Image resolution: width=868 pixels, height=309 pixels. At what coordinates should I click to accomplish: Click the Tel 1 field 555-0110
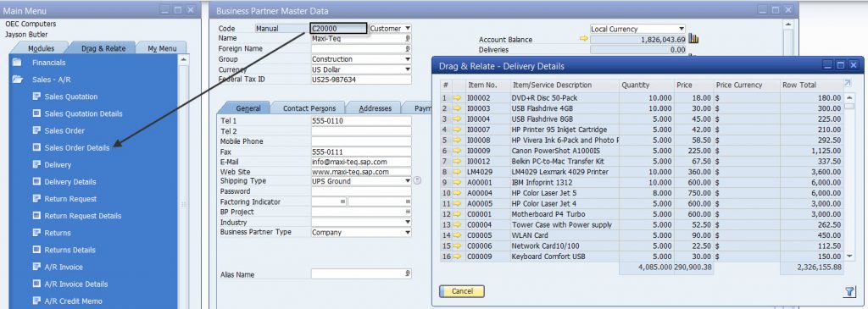coord(361,120)
